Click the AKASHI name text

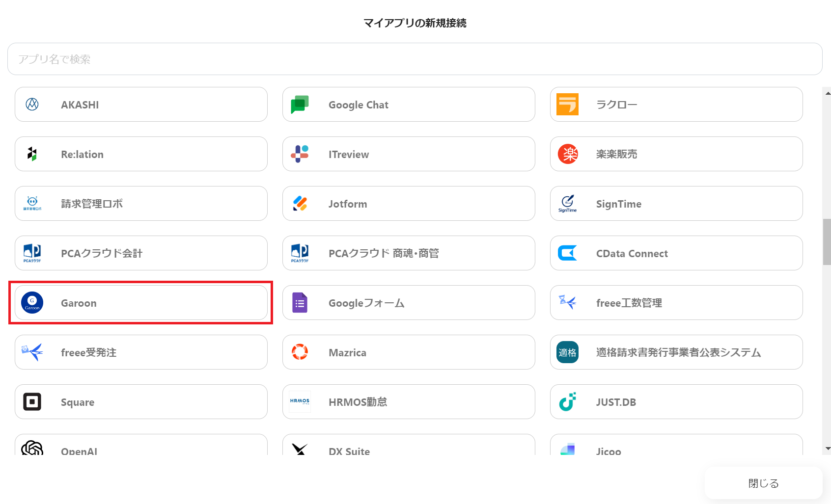tap(80, 105)
